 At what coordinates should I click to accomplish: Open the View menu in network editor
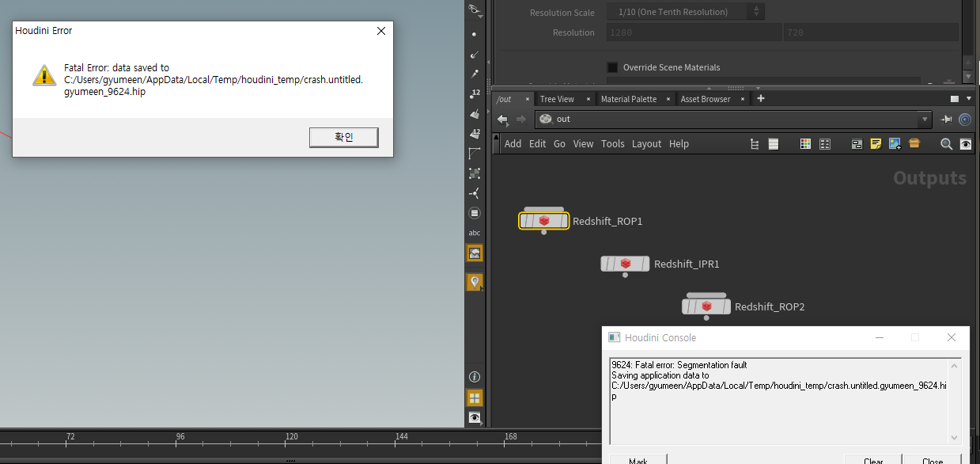click(x=583, y=143)
